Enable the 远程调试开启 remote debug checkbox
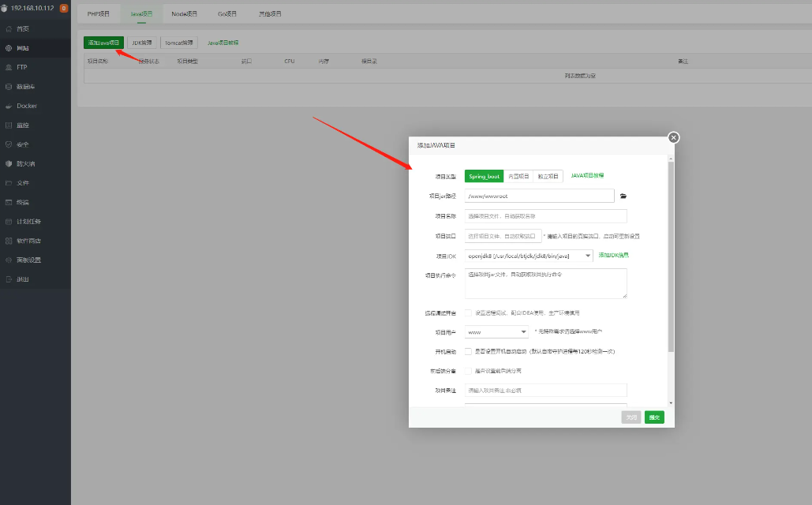The image size is (812, 505). [468, 313]
